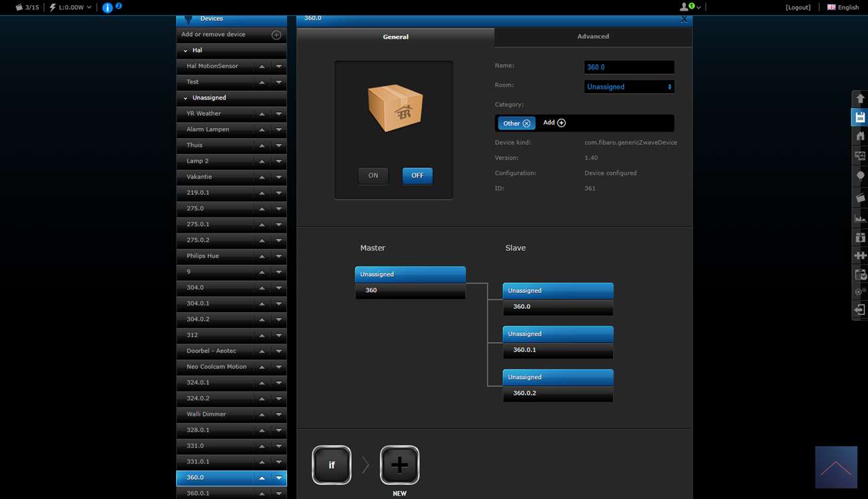Image resolution: width=868 pixels, height=499 pixels.
Task: Select the General tab
Action: pos(395,37)
